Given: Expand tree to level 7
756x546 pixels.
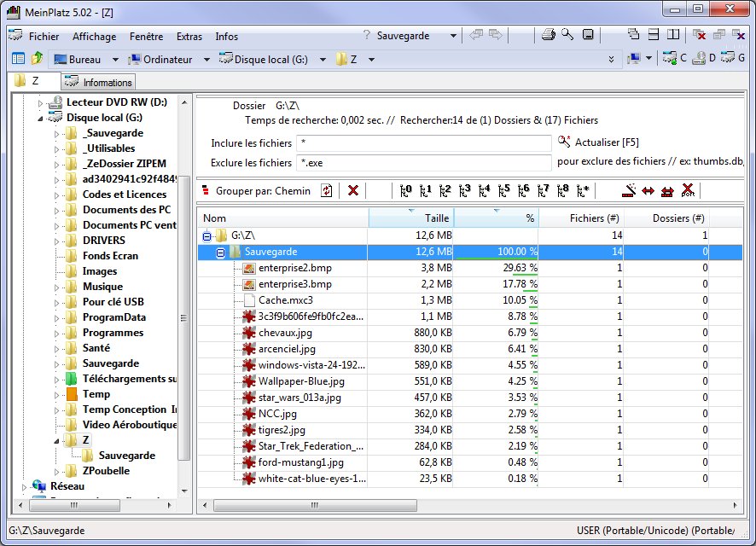Looking at the screenshot, I should pyautogui.click(x=544, y=191).
